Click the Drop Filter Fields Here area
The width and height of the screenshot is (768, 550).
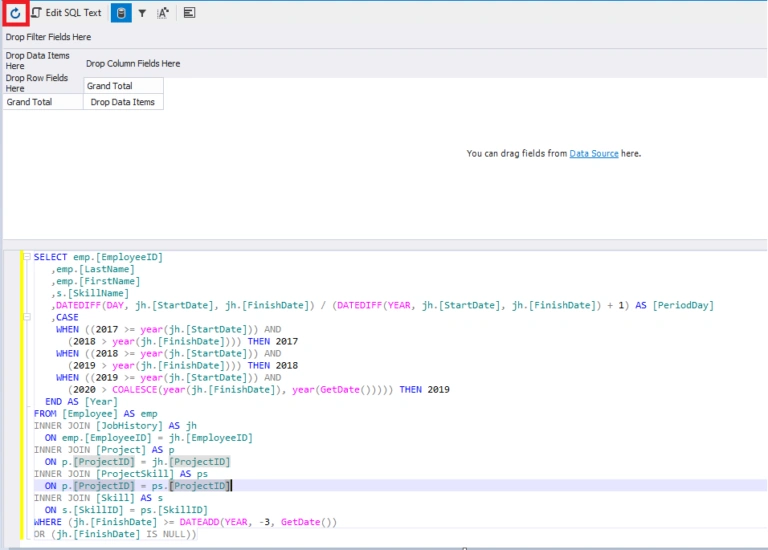48,37
